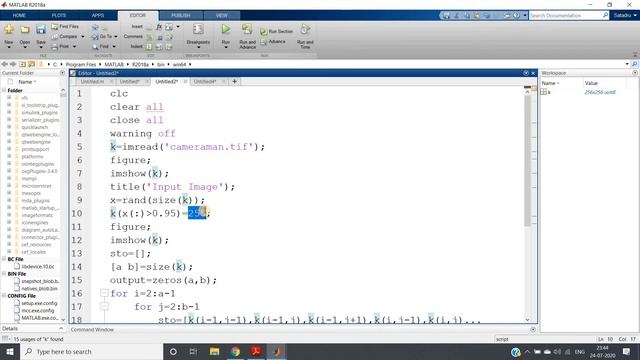Open File Explorer from the taskbar

[214, 351]
